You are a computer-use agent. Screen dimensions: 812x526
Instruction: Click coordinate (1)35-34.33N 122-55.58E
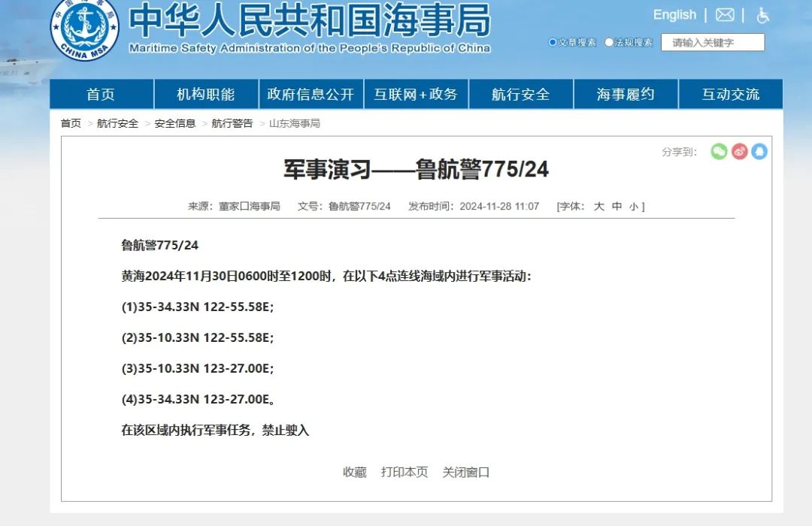(197, 307)
